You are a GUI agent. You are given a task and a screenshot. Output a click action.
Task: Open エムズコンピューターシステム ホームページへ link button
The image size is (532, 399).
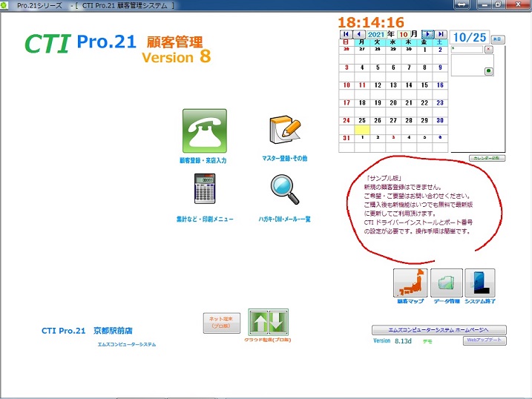tap(439, 330)
